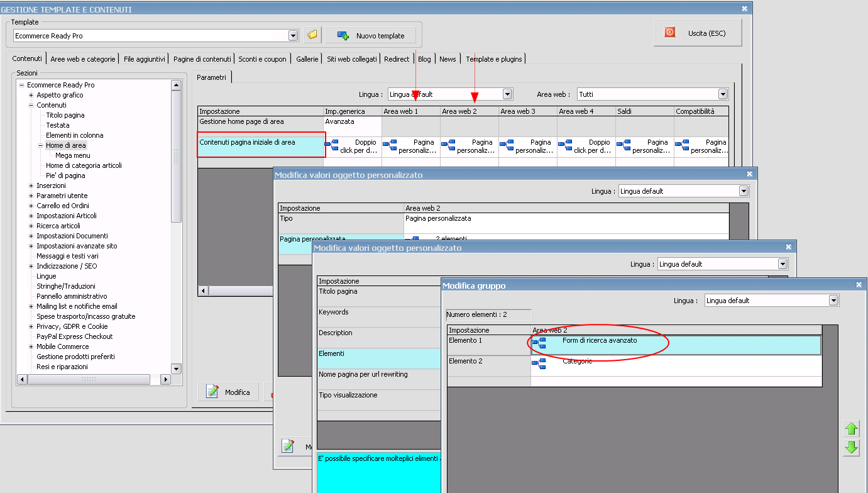The width and height of the screenshot is (868, 493).
Task: Move element down with green down arrow
Action: point(852,448)
